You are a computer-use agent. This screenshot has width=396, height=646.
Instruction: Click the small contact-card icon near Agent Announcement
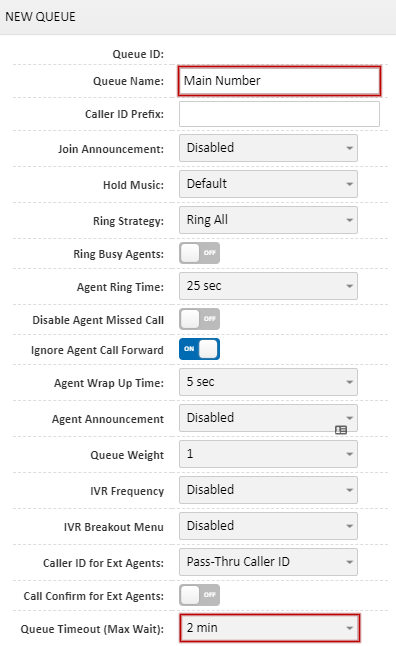click(341, 430)
